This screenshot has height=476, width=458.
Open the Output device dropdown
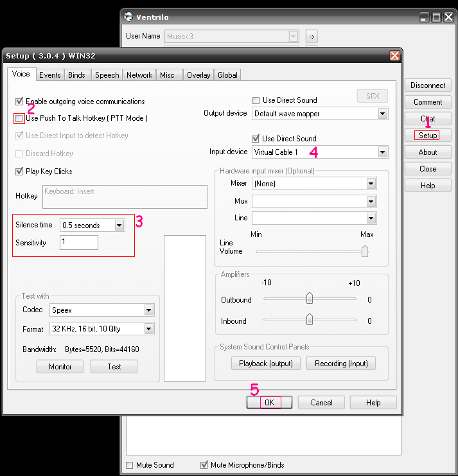coord(382,114)
